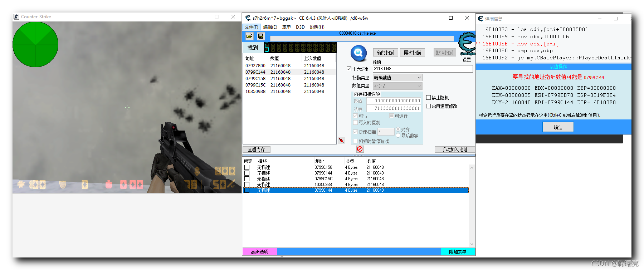Toggle 可运行 executable checkbox
This screenshot has height=270, width=644.
click(x=391, y=116)
